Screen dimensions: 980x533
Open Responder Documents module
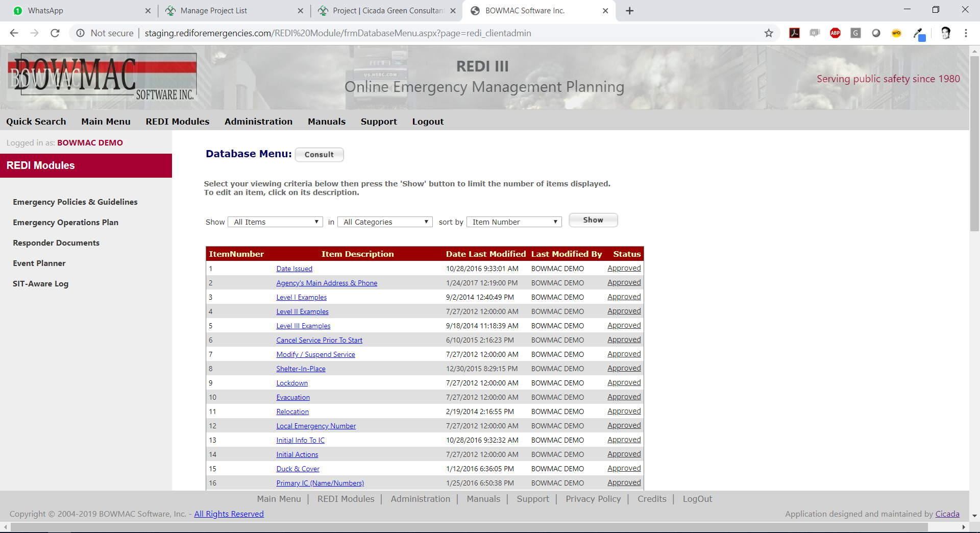tap(56, 243)
